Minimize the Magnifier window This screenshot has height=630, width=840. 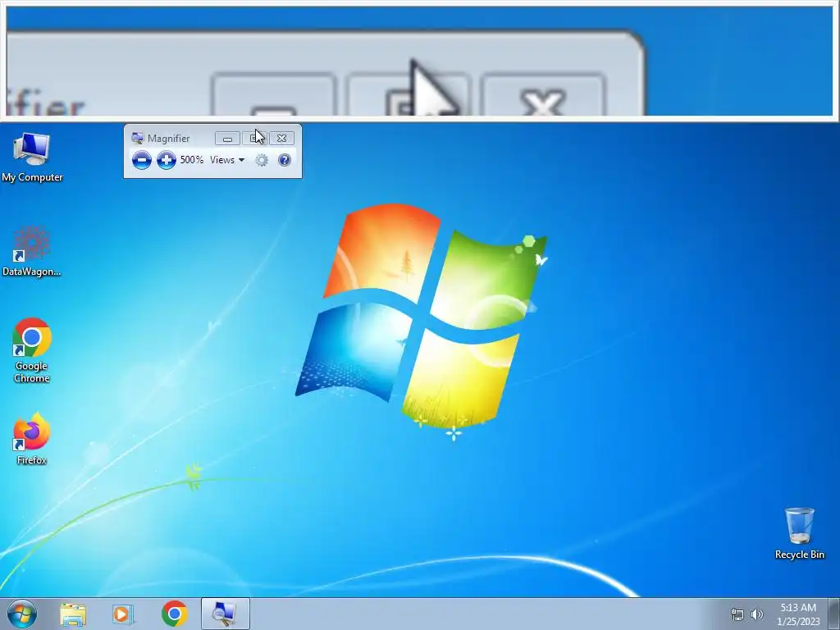click(228, 138)
